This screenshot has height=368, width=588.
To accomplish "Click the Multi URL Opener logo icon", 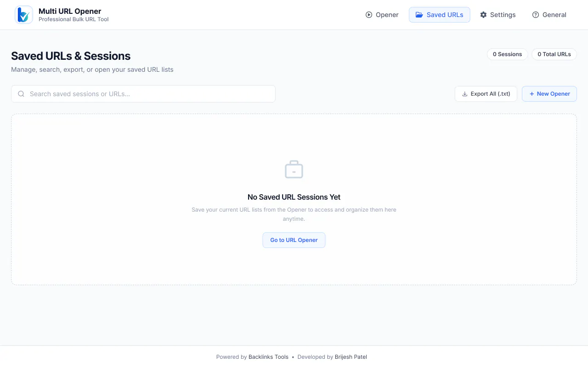I will click(x=24, y=15).
